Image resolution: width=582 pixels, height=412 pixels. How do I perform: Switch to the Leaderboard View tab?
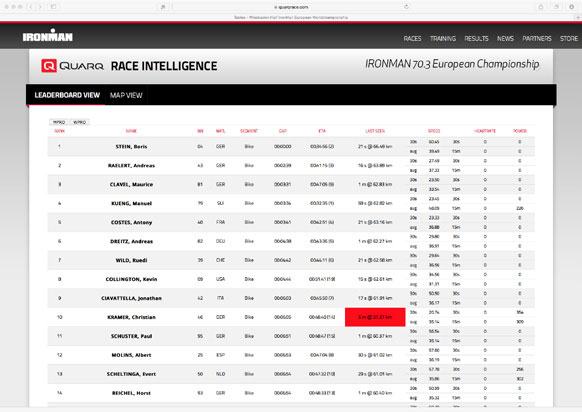coord(67,95)
